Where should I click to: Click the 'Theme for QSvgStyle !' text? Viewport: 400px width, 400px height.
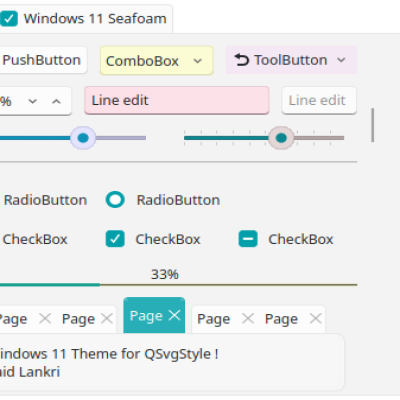pyautogui.click(x=145, y=354)
